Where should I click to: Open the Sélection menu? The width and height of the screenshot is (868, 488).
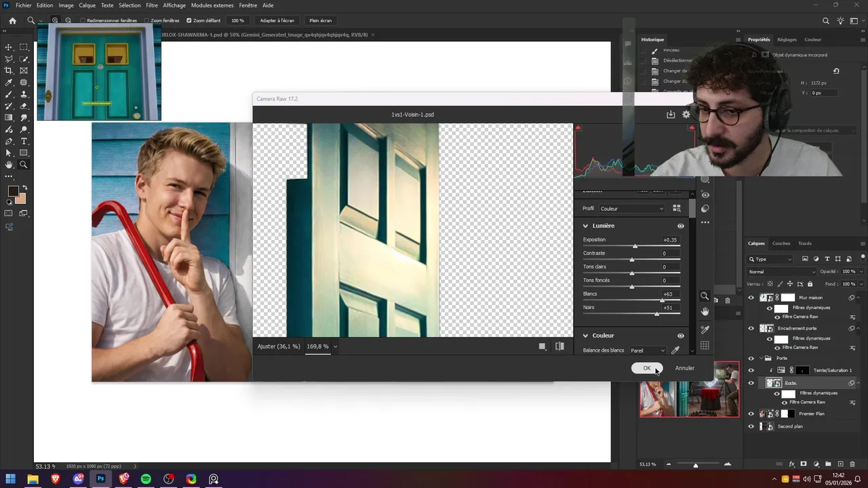[130, 5]
